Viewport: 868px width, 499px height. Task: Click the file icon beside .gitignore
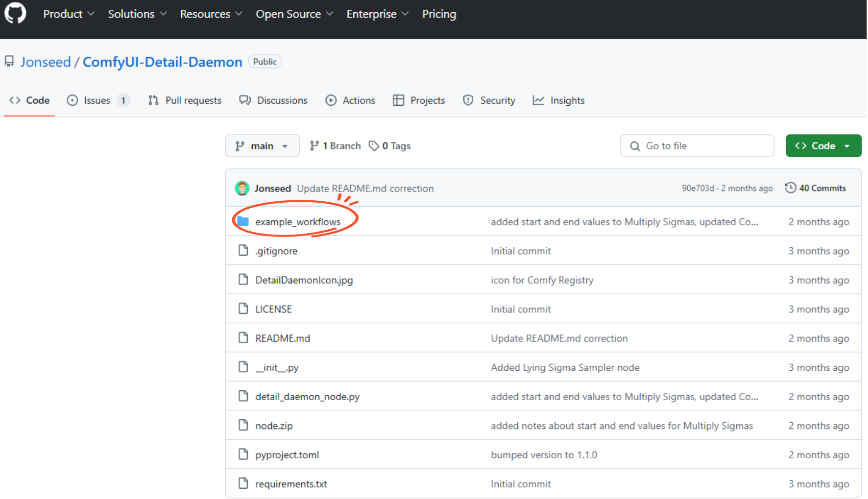(243, 251)
